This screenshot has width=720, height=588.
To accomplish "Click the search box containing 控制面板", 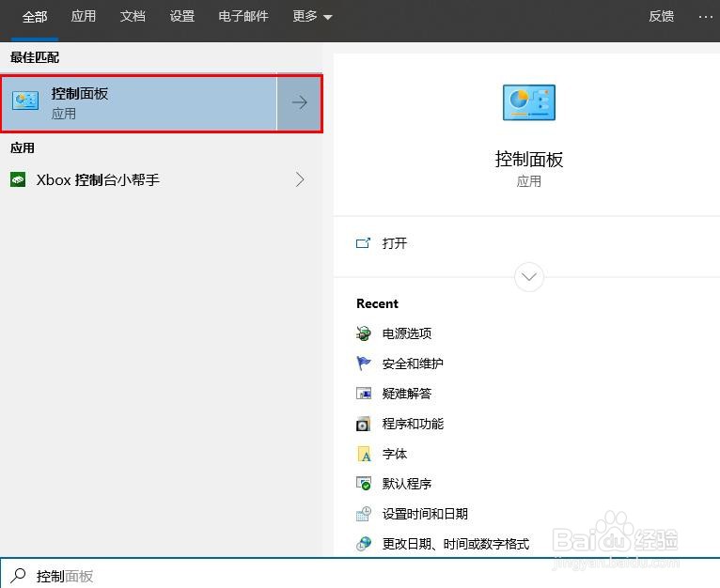I will [x=360, y=575].
